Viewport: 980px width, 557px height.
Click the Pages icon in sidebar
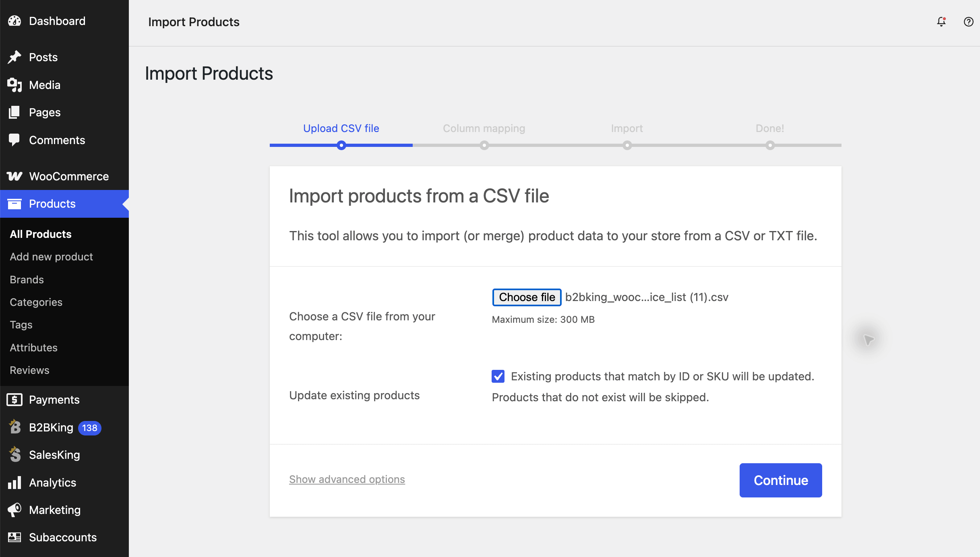pos(14,112)
